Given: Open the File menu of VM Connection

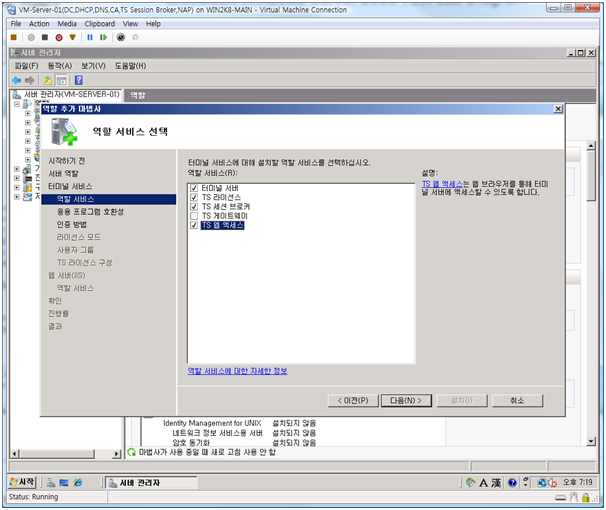Looking at the screenshot, I should [x=16, y=24].
